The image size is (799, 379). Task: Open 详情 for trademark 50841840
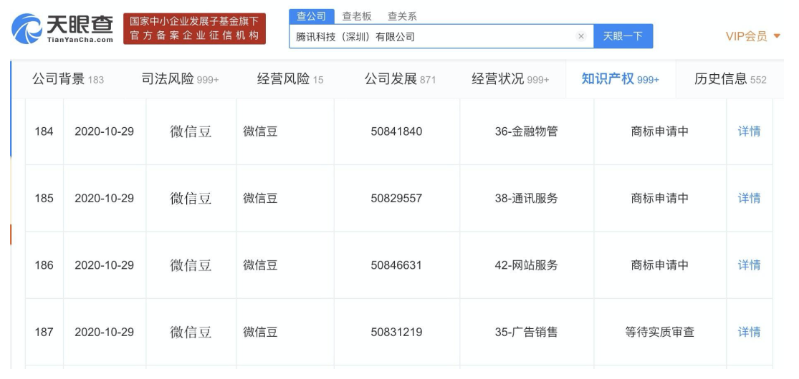(749, 131)
